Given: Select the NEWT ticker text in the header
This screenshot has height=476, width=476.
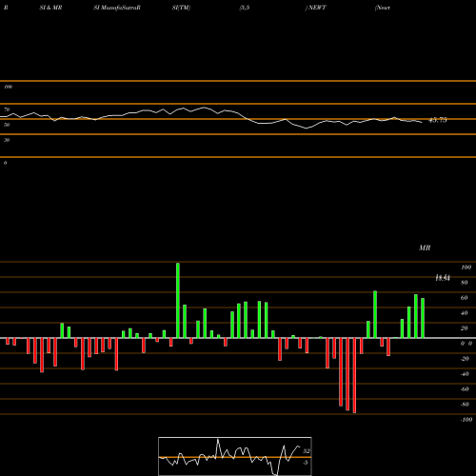Looking at the screenshot, I should tap(317, 8).
